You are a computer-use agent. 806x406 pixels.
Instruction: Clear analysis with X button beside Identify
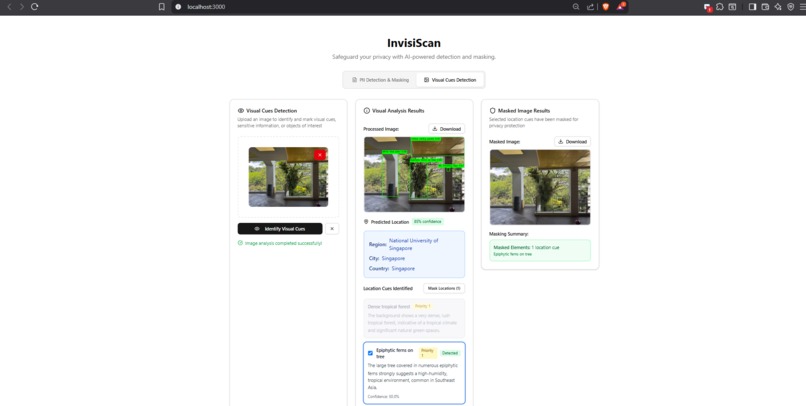[x=332, y=229]
